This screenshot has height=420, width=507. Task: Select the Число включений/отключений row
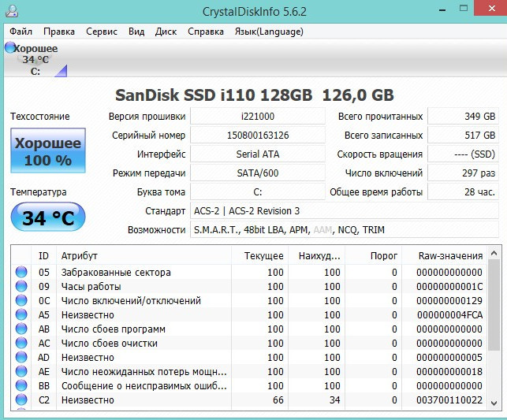click(x=249, y=300)
